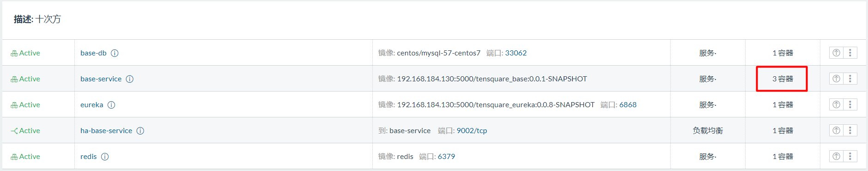Click info icon beside ha-base-service
868x171 pixels.
(140, 131)
